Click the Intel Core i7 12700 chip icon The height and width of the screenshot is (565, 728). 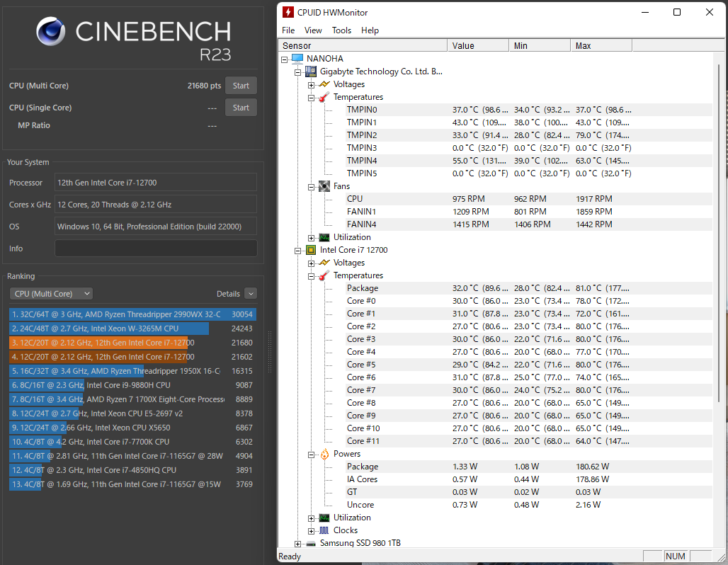click(x=311, y=250)
